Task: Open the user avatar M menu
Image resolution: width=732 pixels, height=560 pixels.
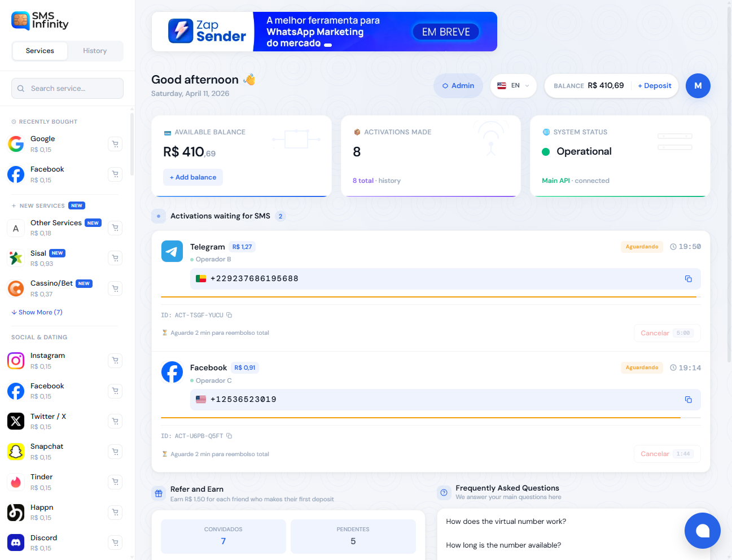Action: (698, 86)
